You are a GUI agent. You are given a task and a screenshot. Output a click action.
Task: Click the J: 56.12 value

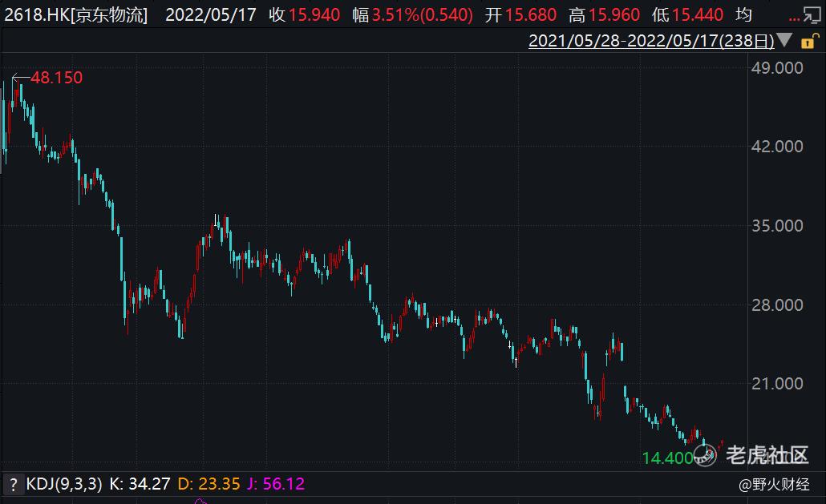(276, 483)
